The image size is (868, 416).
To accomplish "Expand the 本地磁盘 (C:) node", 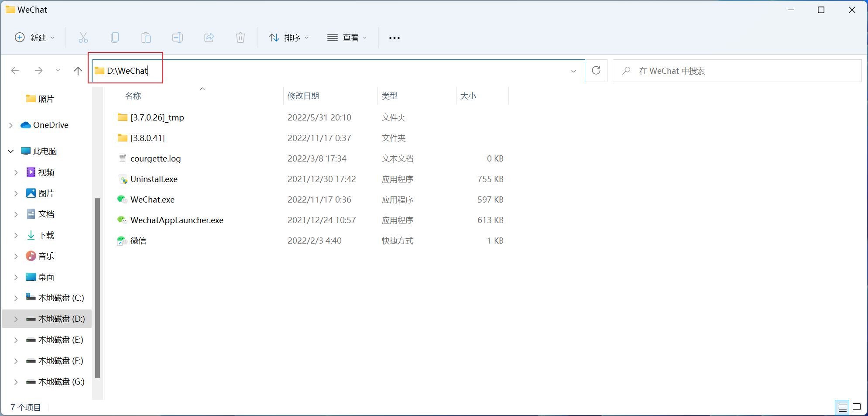I will [16, 298].
